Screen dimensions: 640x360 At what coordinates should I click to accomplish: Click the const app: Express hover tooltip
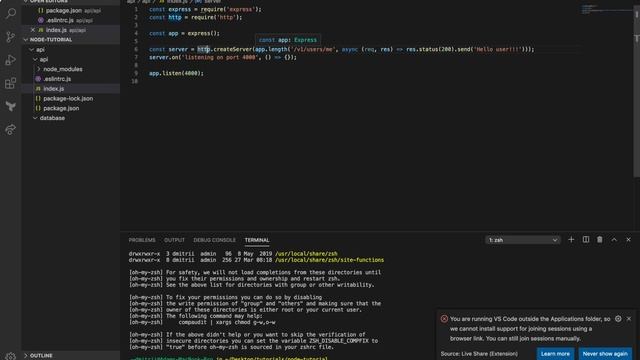(x=288, y=40)
